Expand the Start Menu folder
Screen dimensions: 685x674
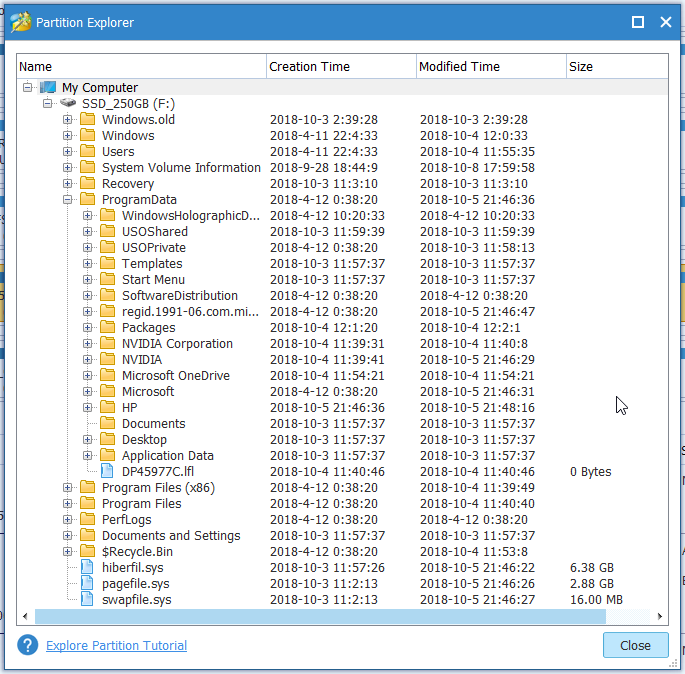pos(87,280)
